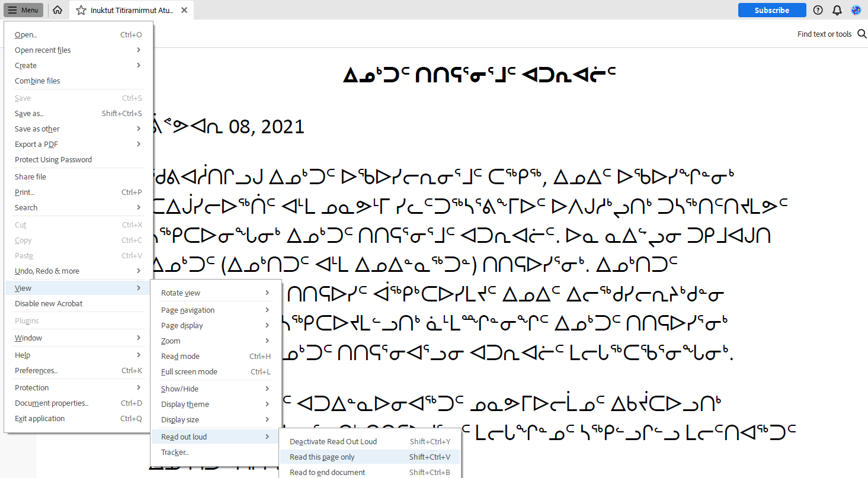Click the Subscribe button
Image resolution: width=868 pixels, height=478 pixels.
tap(772, 10)
